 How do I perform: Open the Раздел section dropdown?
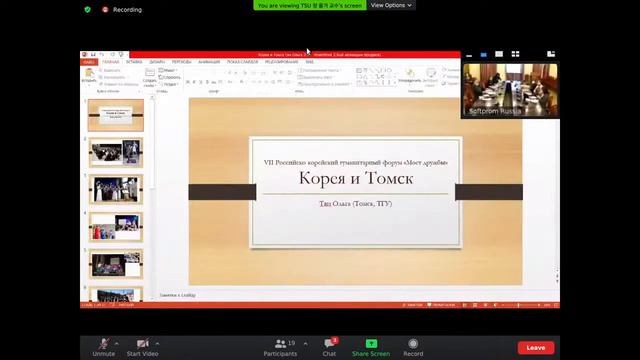click(x=169, y=84)
